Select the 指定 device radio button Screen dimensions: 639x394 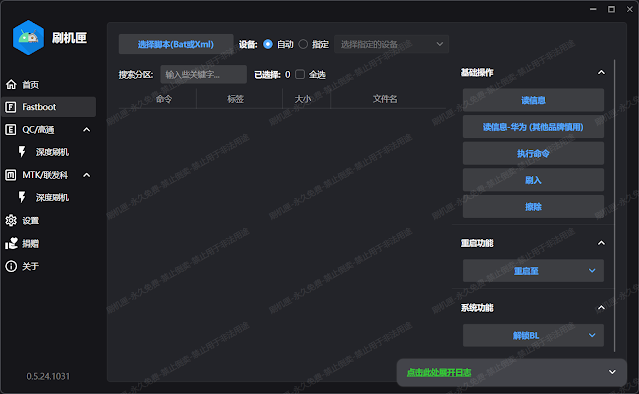pos(303,44)
